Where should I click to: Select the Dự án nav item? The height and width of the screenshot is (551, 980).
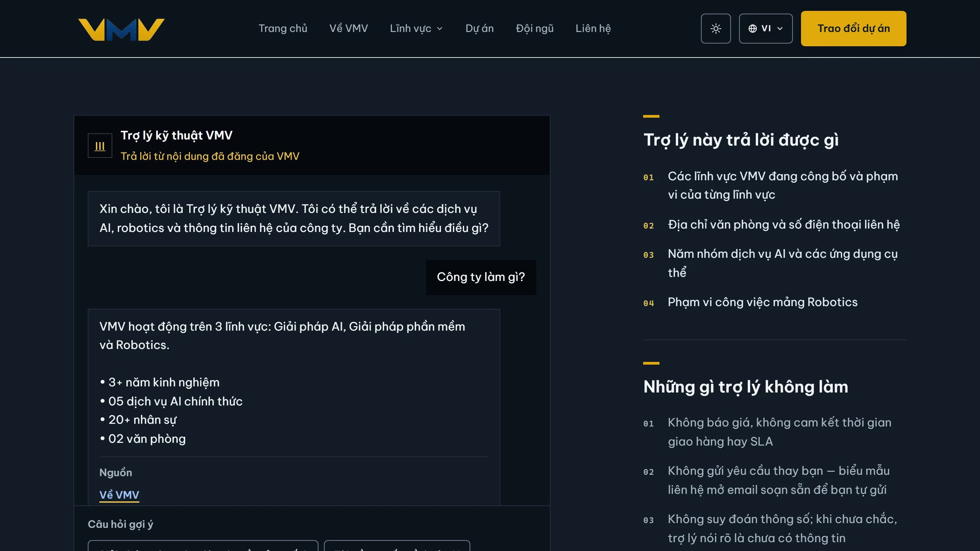click(479, 29)
